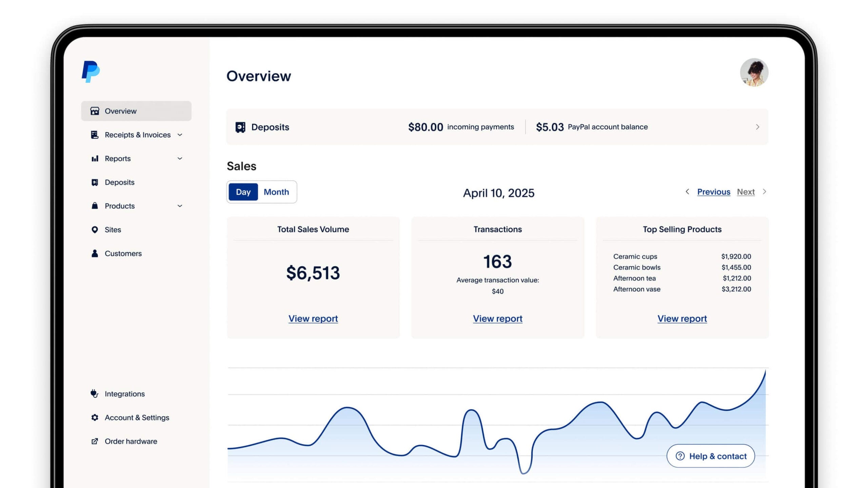Click the PayPal logo
The width and height of the screenshot is (868, 488).
coord(90,72)
